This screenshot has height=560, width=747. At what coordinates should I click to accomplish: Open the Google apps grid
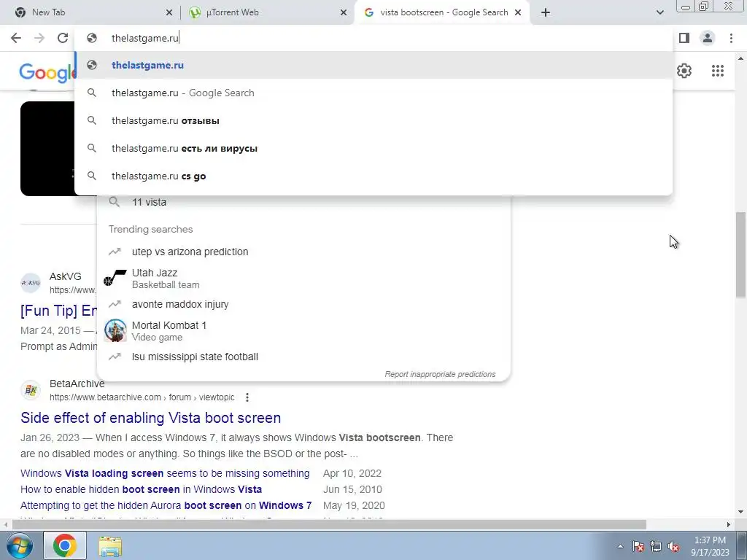(x=718, y=71)
